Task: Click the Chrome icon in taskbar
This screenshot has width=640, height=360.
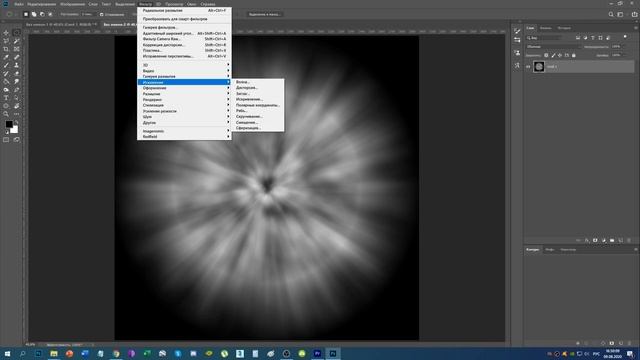Action: [116, 353]
